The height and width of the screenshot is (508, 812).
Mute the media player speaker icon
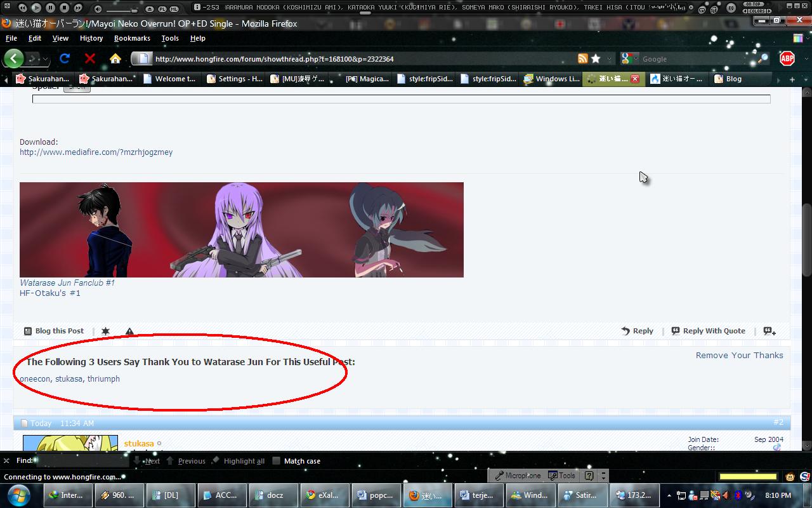tap(98, 8)
